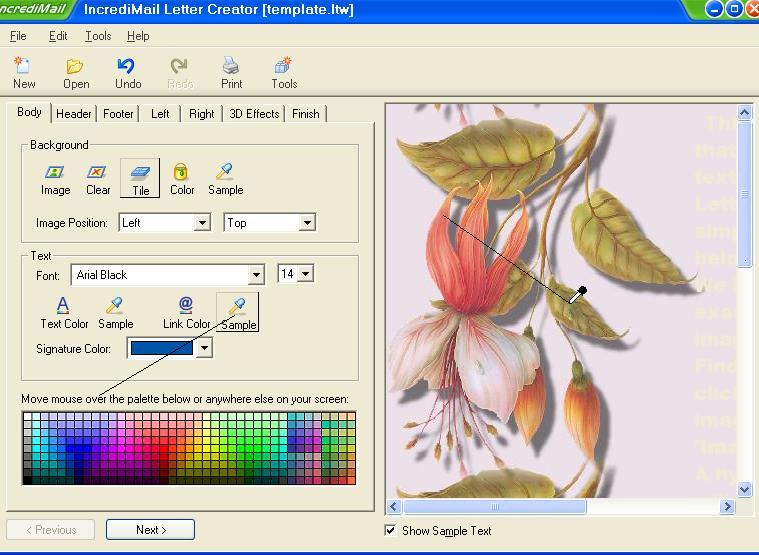Open the font size 14 dropdown
This screenshot has width=759, height=555.
pos(305,274)
